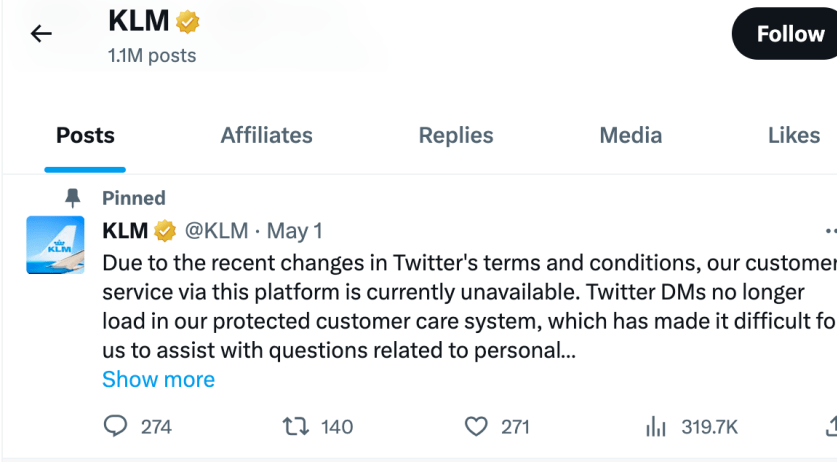Open the post's more options menu
The width and height of the screenshot is (837, 462).
point(830,231)
